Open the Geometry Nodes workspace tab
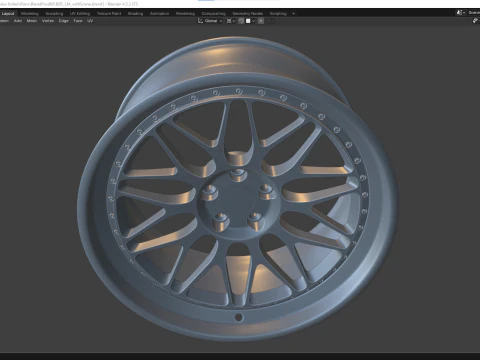The width and height of the screenshot is (480, 360). 248,14
